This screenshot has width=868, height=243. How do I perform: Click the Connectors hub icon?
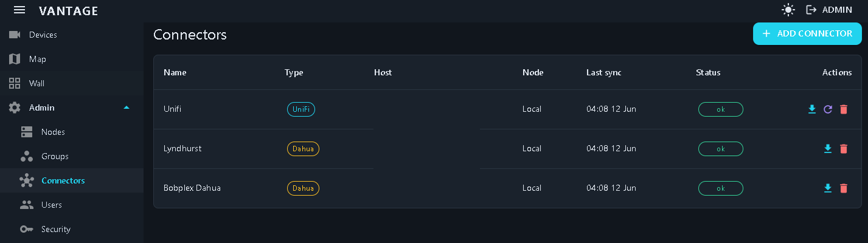27,180
